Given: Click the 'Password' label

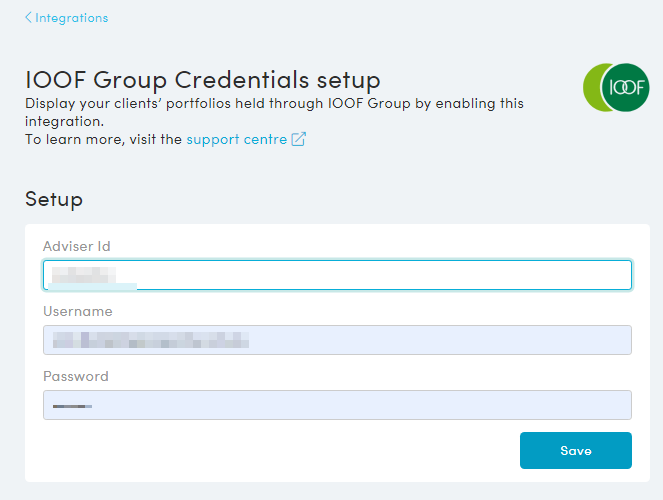Looking at the screenshot, I should coord(76,377).
